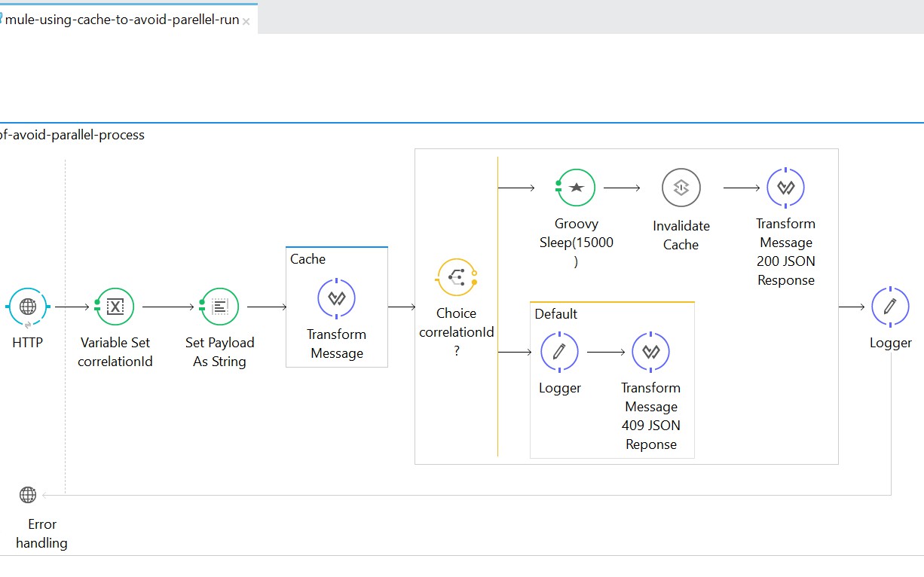Select the Logger icon in Default branch
The image size is (924, 577).
(x=559, y=352)
